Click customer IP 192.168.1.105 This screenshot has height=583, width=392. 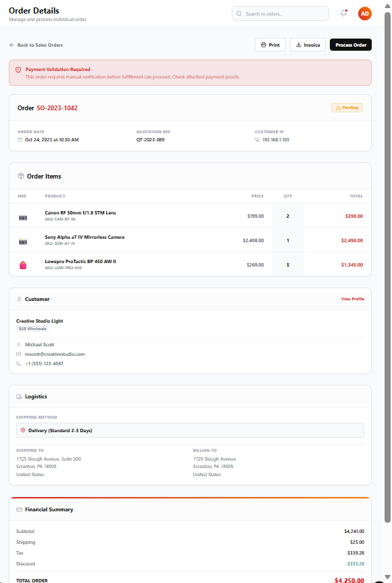tap(276, 140)
